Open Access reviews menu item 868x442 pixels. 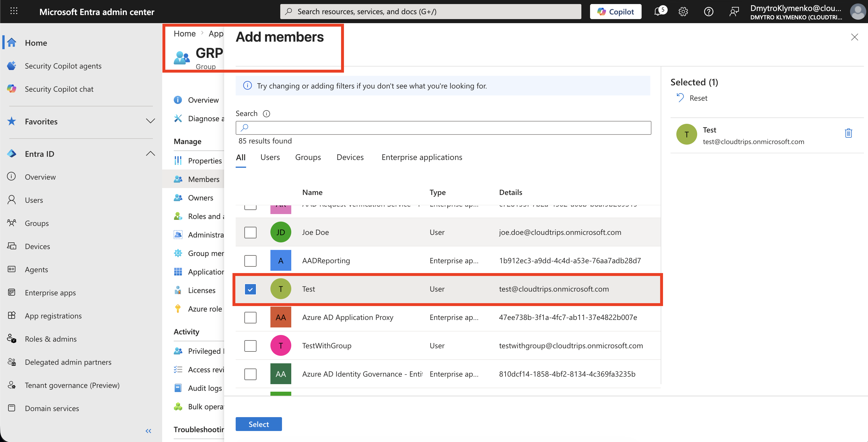coord(206,370)
